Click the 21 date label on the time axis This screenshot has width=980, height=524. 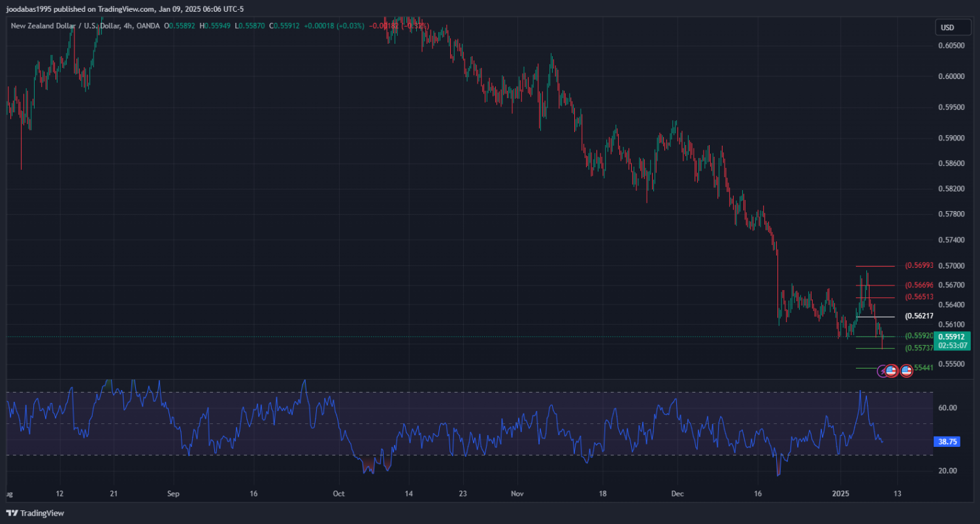114,493
